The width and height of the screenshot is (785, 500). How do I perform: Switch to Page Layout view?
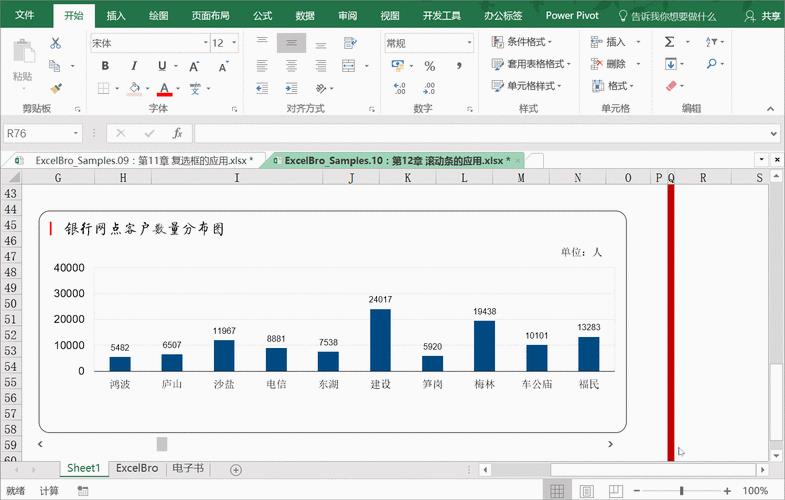[586, 491]
